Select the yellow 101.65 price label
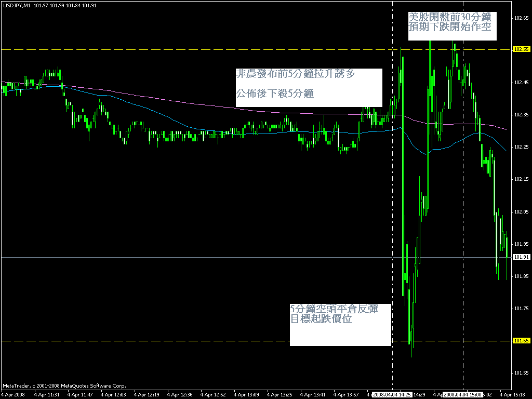Viewport: 532px width, 399px height. point(522,341)
